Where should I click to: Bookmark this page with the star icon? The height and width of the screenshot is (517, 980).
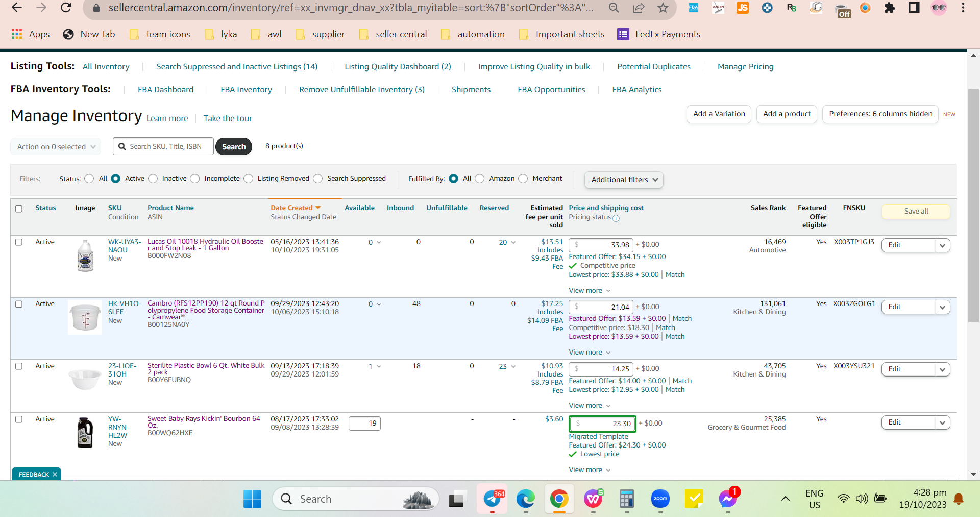point(663,8)
